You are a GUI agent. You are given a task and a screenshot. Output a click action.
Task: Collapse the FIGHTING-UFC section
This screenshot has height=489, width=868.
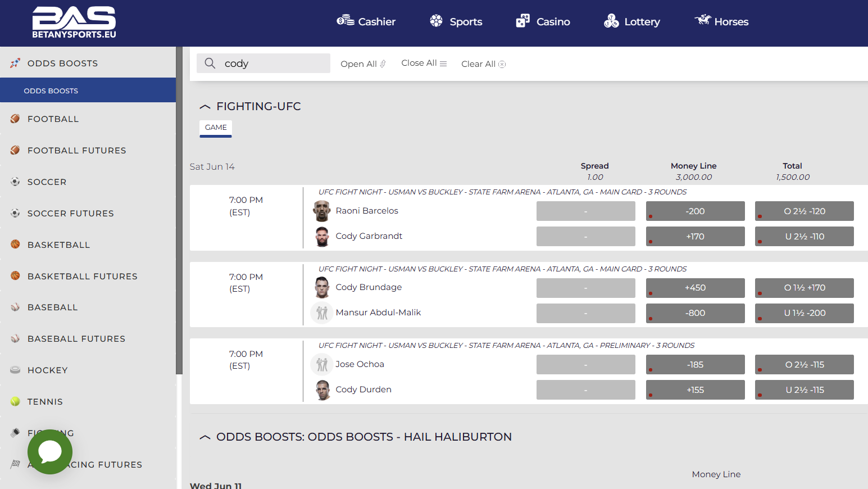[204, 106]
